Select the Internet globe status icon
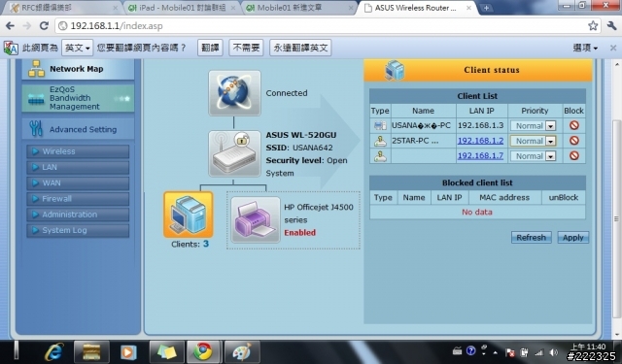The image size is (622, 364). coord(234,93)
